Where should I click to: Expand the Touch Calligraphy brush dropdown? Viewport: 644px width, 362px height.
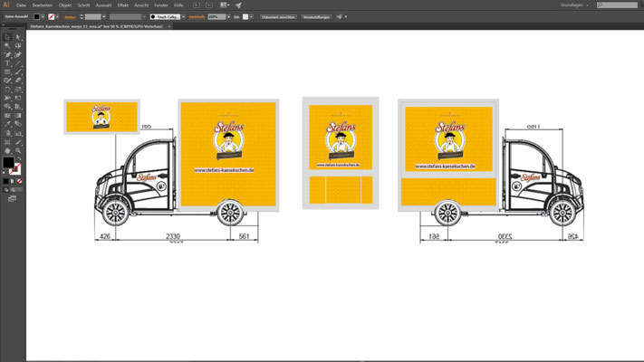183,17
